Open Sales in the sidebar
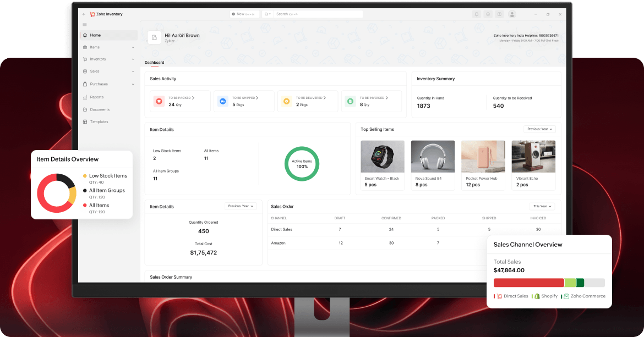644x337 pixels. click(109, 71)
